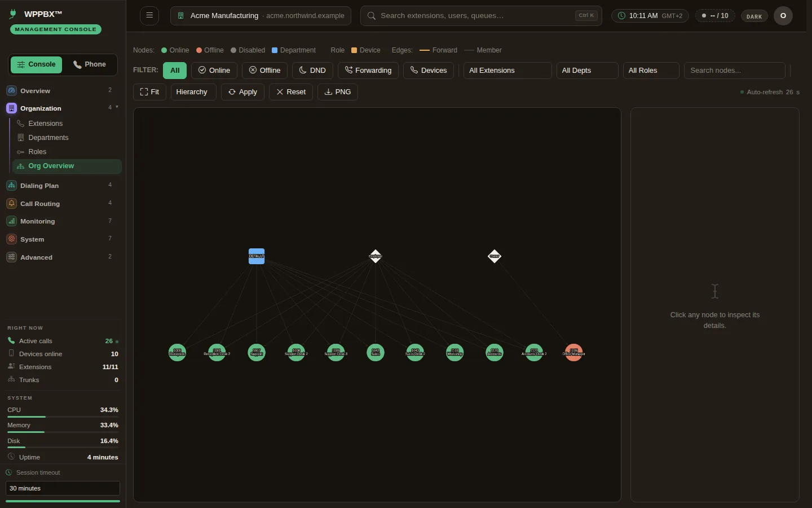This screenshot has height=508, width=812.
Task: Toggle the Devices filter
Action: click(x=429, y=71)
